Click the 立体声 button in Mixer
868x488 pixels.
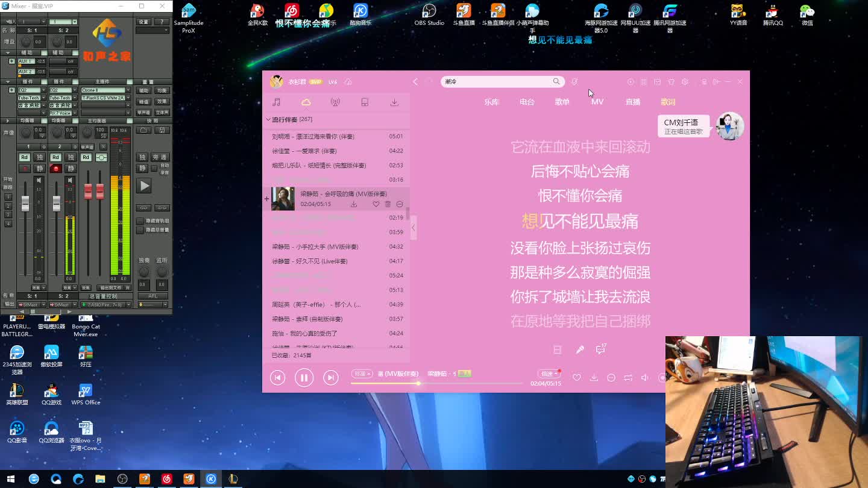point(162,113)
